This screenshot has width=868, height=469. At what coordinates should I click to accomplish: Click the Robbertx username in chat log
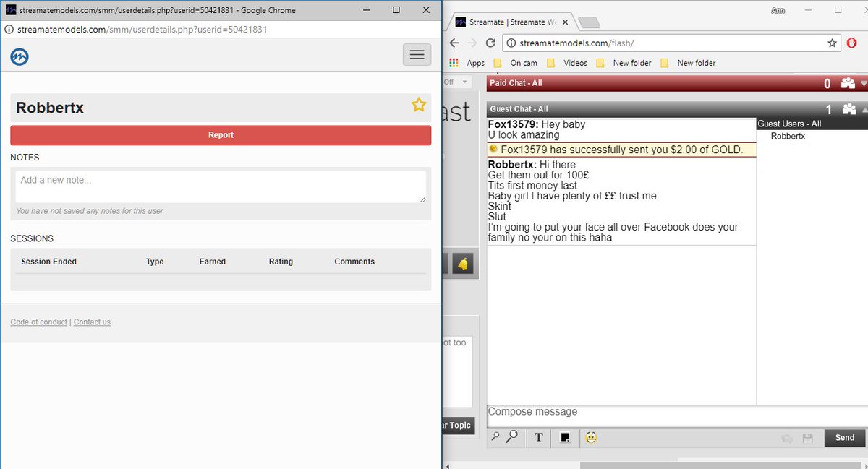(511, 165)
